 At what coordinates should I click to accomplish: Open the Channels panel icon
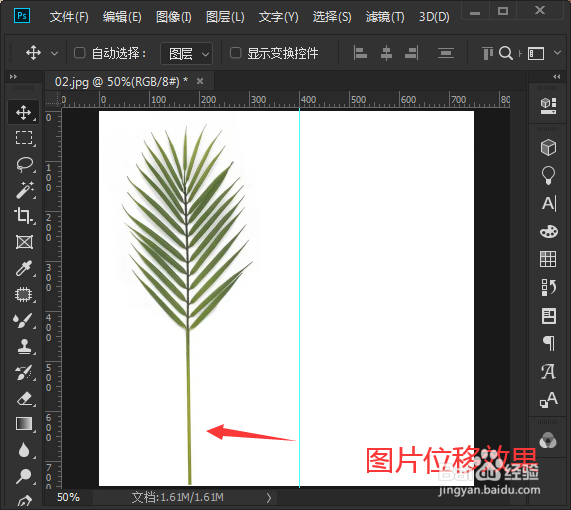548,440
